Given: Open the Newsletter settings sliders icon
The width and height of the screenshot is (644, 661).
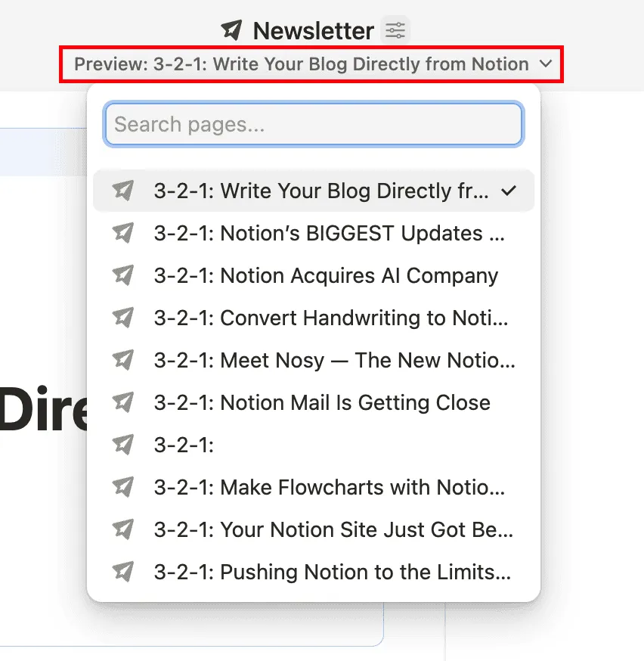Looking at the screenshot, I should (395, 30).
